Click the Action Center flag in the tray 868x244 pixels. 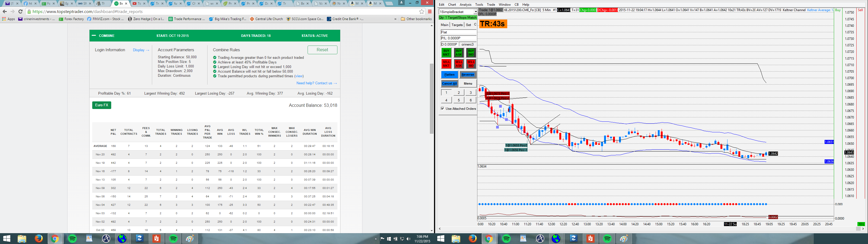[x=382, y=239]
